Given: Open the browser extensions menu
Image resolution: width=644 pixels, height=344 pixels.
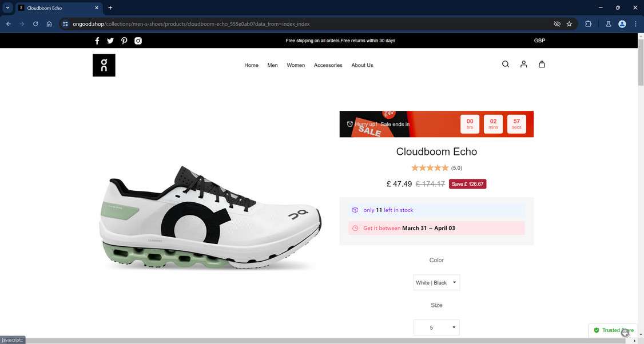Looking at the screenshot, I should coord(588,24).
